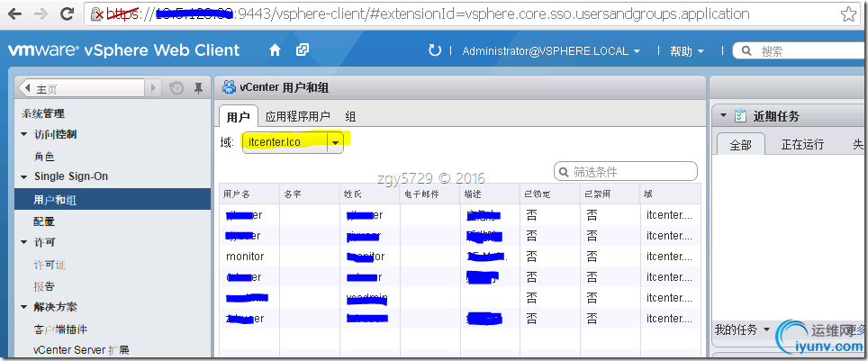Switch to the 全部 tasks tab
The image size is (868, 361).
tap(741, 145)
